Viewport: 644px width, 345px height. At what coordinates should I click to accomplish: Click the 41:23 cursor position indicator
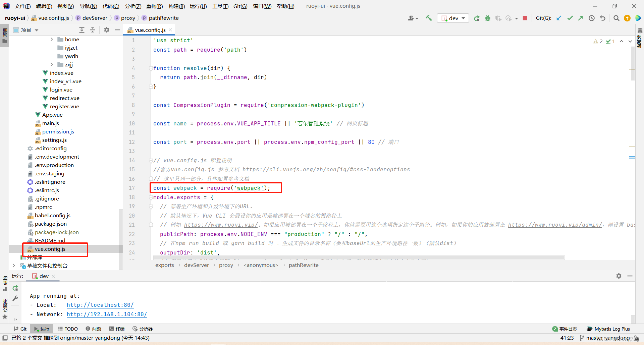point(567,338)
